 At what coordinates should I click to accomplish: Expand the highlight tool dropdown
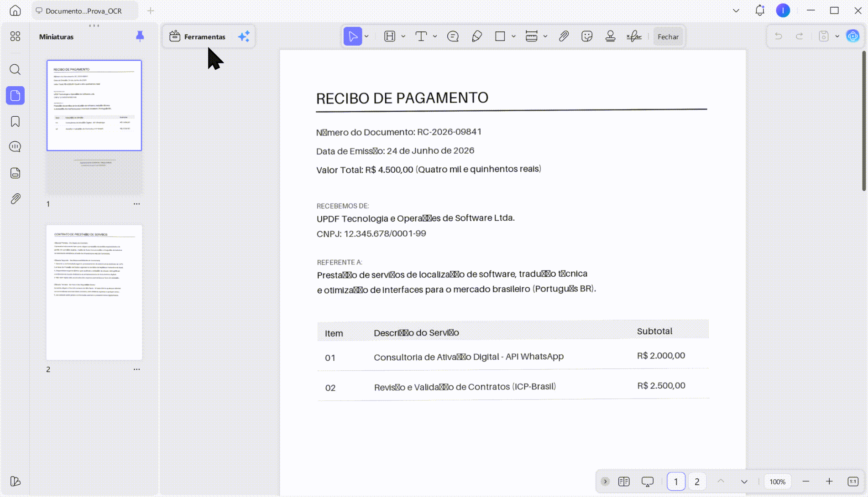(x=403, y=36)
